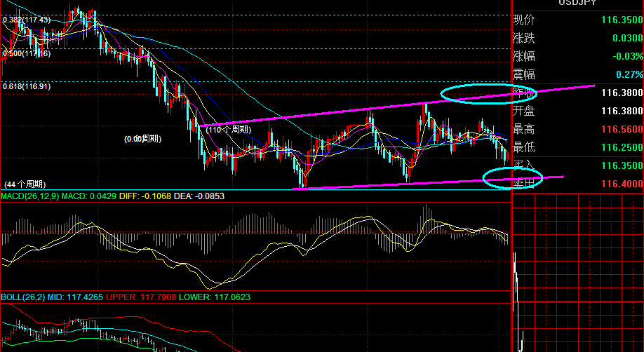Screen dimensions: 644x352
Task: Click the (0.00周期) period annotation
Action: click(x=143, y=140)
